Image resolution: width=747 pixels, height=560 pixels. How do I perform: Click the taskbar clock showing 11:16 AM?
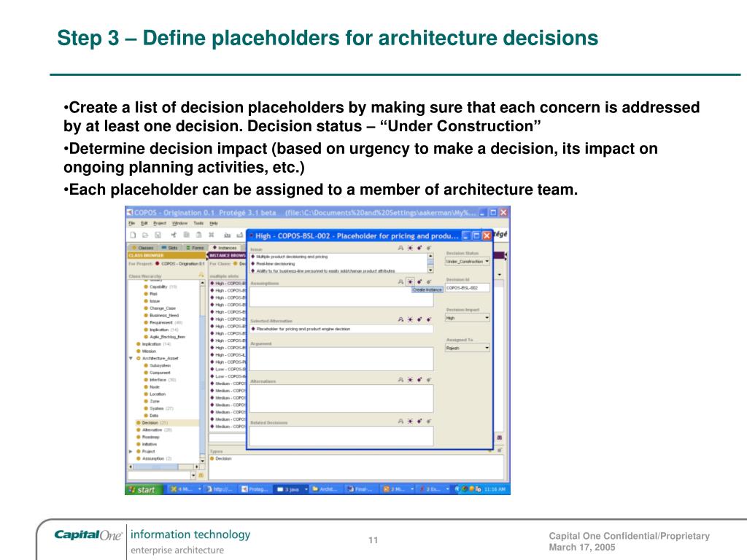click(494, 489)
